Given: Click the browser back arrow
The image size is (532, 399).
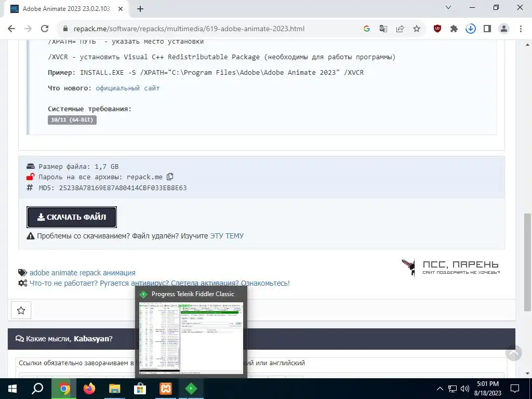Looking at the screenshot, I should click(11, 29).
